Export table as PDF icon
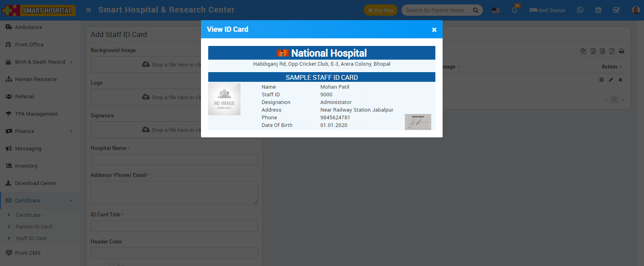 point(612,51)
